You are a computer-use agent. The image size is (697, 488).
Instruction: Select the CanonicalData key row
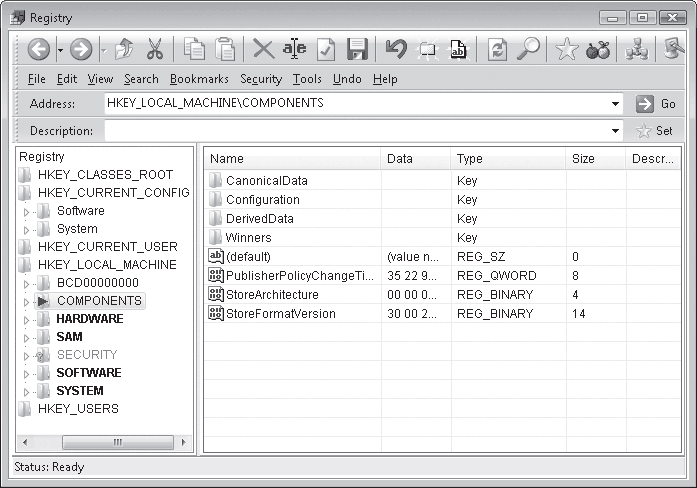click(x=442, y=181)
